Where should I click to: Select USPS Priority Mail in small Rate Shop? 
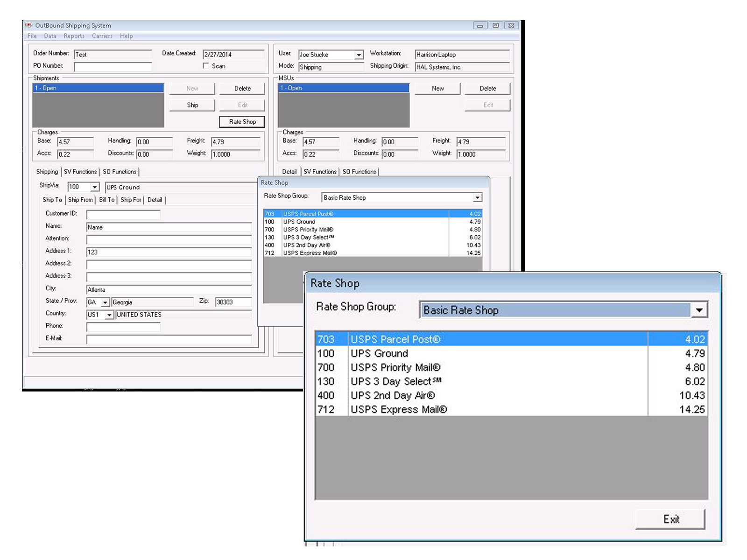click(373, 230)
